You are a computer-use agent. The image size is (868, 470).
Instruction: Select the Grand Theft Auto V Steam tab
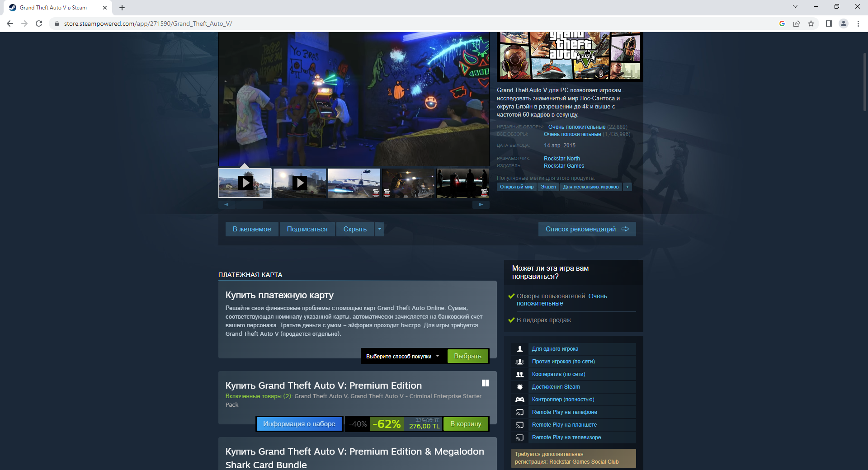[53, 8]
